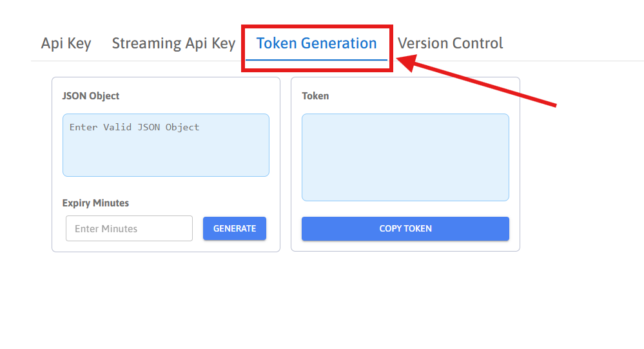Click the blue underline beneath Token Generation
Image resolution: width=644 pixels, height=349 pixels.
point(316,60)
